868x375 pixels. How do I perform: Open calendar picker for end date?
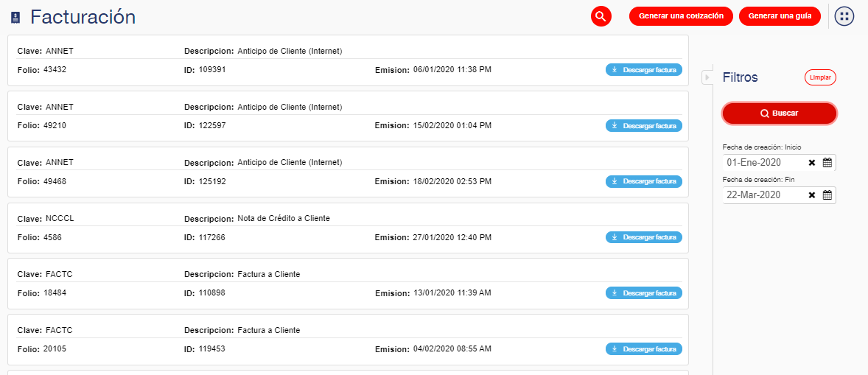click(x=827, y=195)
